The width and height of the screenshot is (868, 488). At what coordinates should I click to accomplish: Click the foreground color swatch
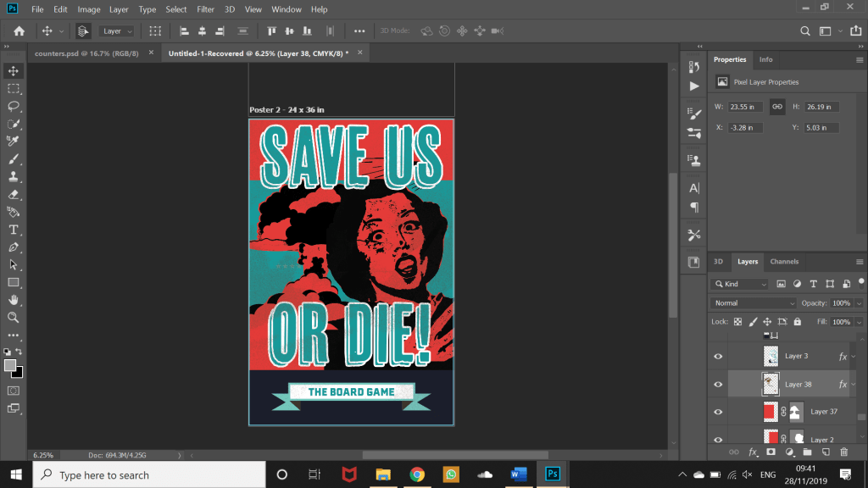[10, 365]
